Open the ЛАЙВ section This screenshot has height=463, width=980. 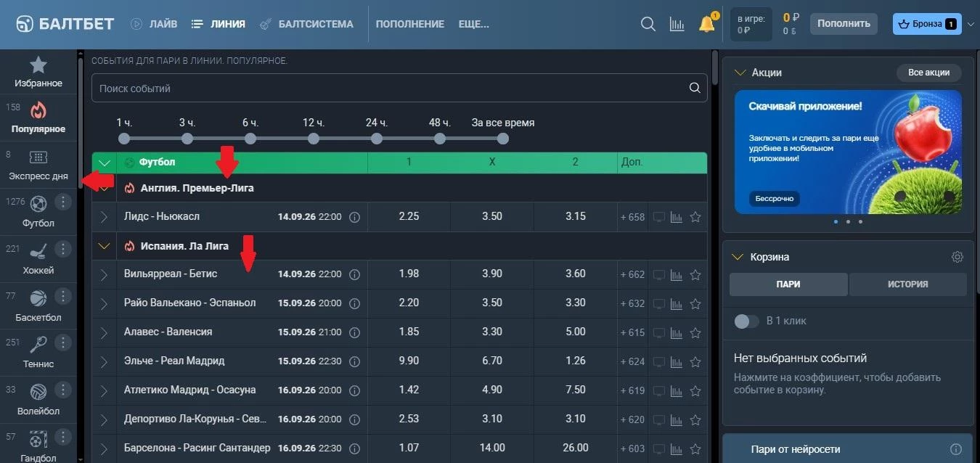[154, 24]
